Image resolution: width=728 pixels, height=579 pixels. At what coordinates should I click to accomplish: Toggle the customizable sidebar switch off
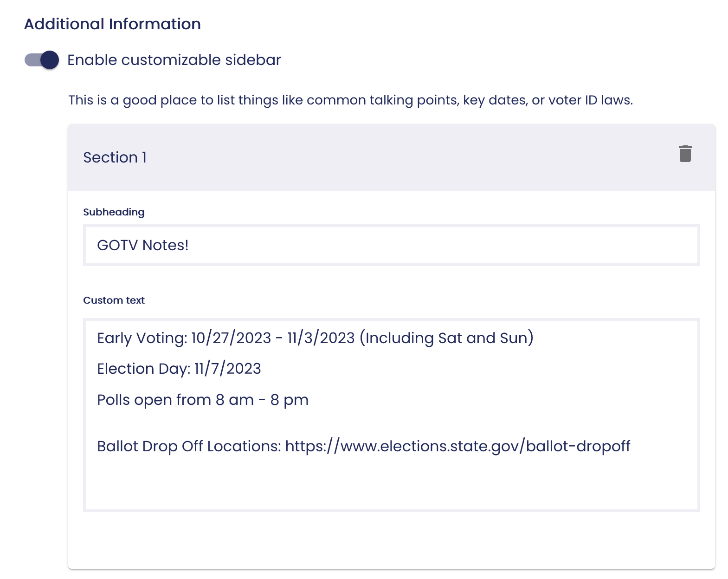pos(42,60)
